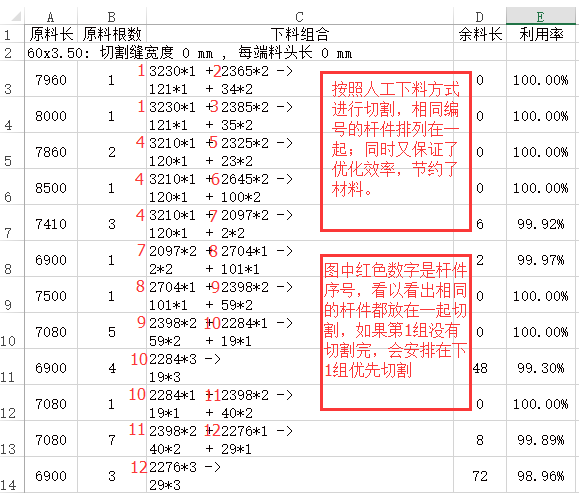Viewport: 579px width, 493px height.
Task: Click the 原料长 header cell
Action: tap(51, 34)
